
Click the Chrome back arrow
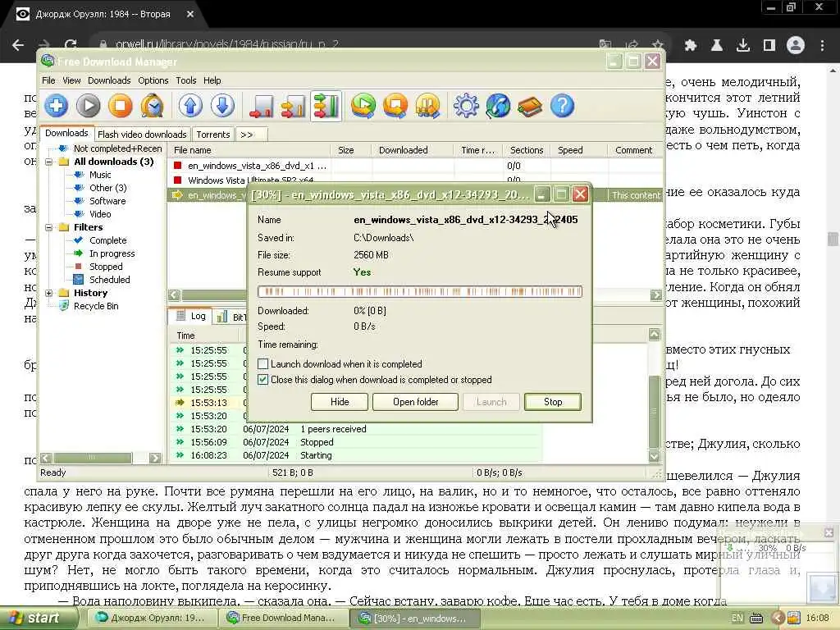click(x=18, y=45)
